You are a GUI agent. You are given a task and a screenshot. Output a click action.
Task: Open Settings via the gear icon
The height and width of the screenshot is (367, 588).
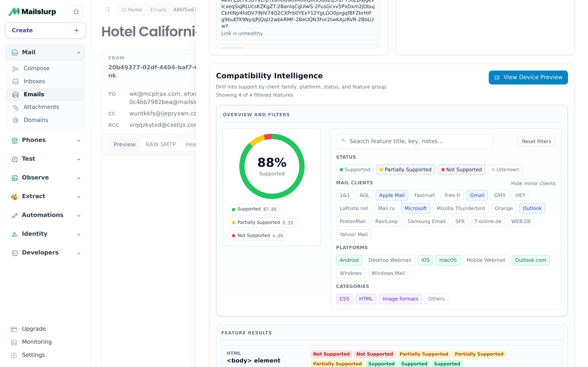click(14, 355)
